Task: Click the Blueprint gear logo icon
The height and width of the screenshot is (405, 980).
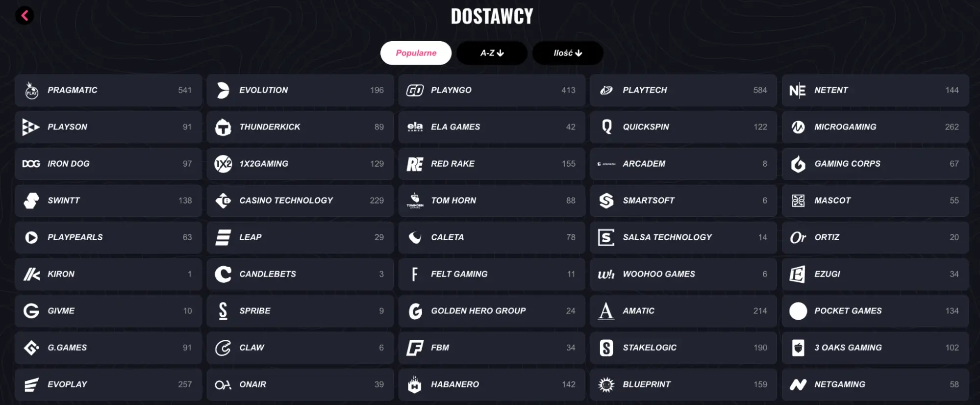Action: click(x=606, y=385)
